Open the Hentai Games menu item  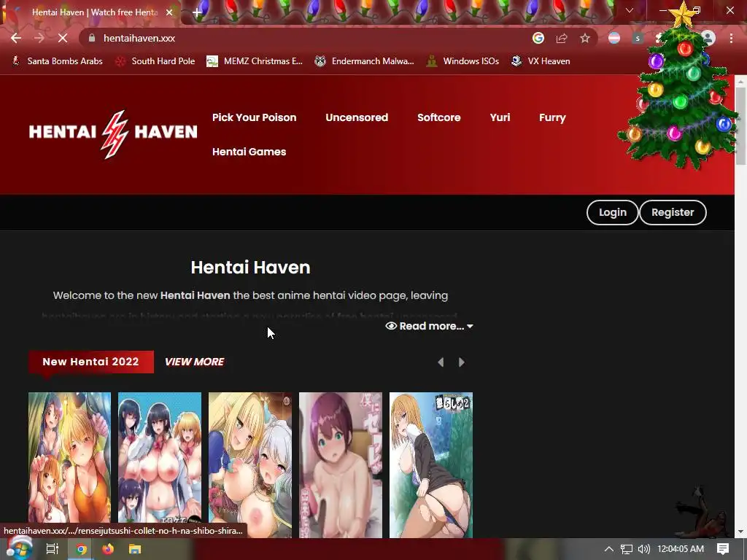[x=249, y=152]
